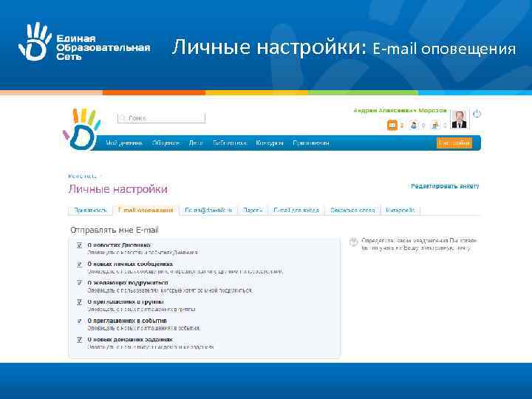
Task: Click the label О новых личных сообщениях
Action: tap(130, 264)
